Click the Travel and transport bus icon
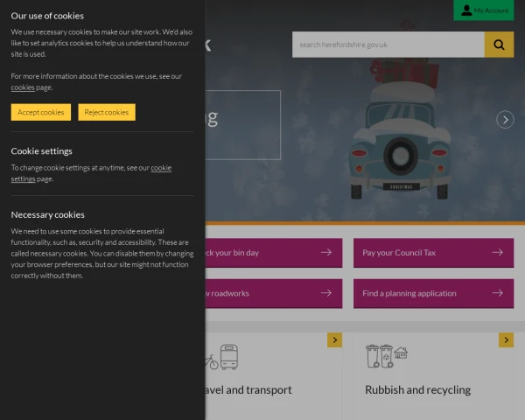This screenshot has height=420, width=525. (x=228, y=357)
